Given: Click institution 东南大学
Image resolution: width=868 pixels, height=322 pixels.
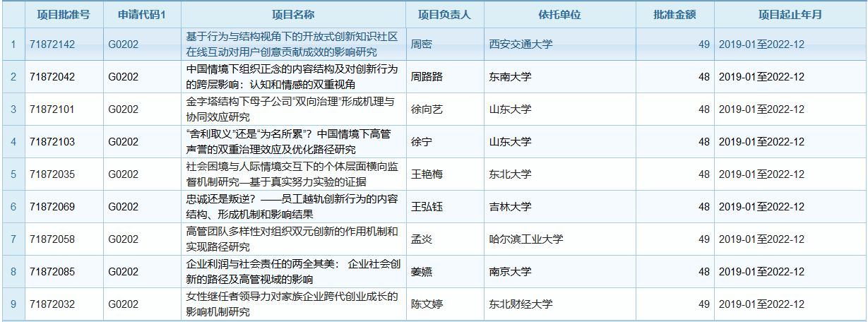Looking at the screenshot, I should click(x=511, y=77).
